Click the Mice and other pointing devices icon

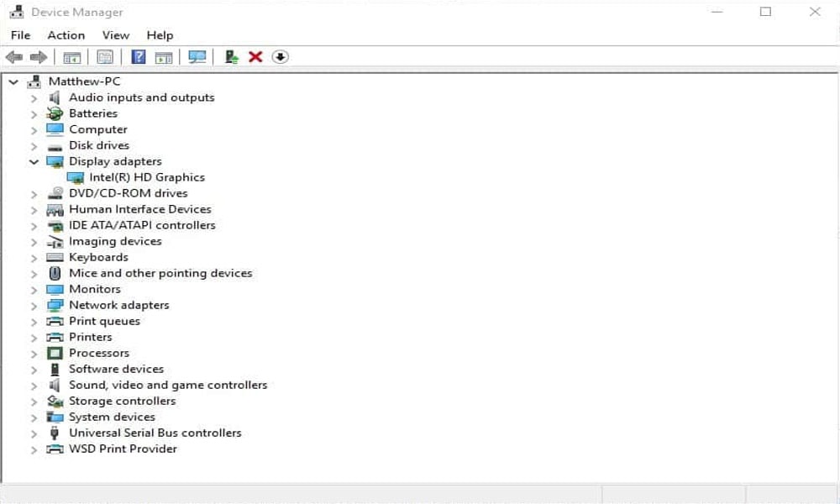[x=55, y=273]
